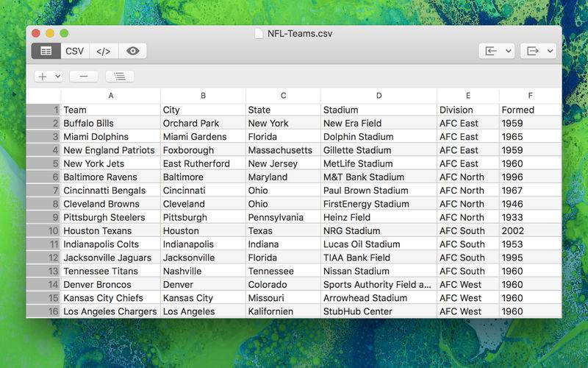Click the StubHub Center cell
Image resolution: width=588 pixels, height=368 pixels.
379,311
